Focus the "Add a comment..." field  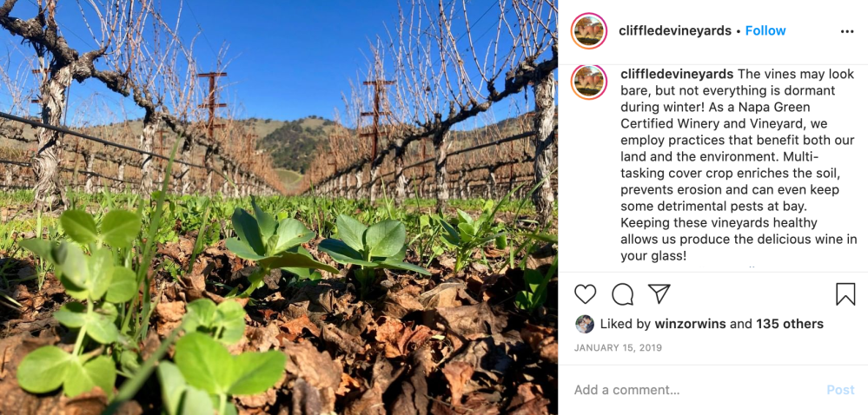tap(686, 390)
